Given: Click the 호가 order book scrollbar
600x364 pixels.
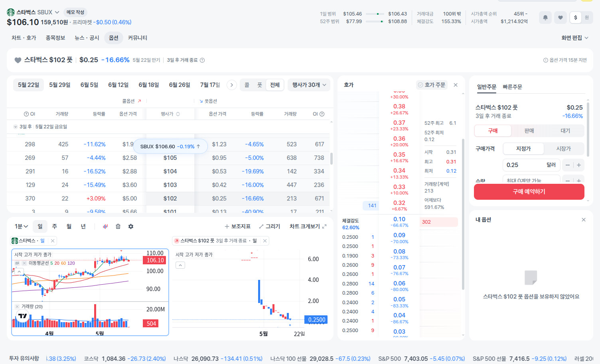Looking at the screenshot, I should tap(463, 214).
